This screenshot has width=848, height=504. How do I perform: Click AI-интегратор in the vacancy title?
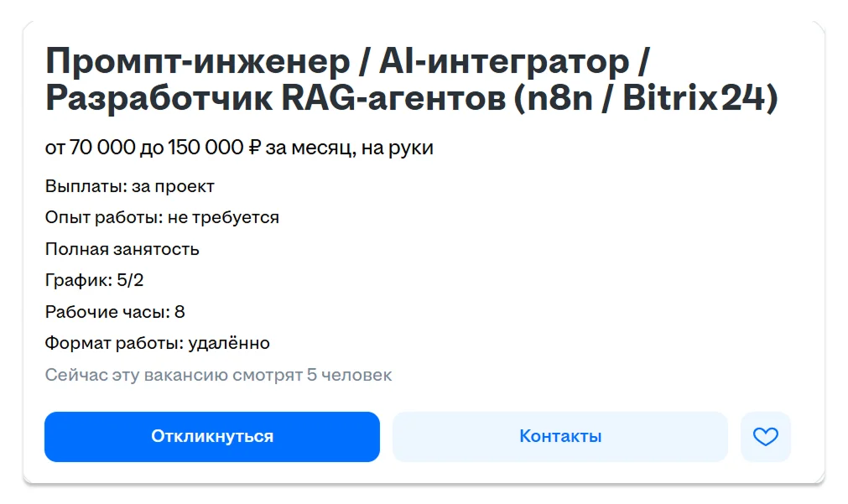point(503,62)
